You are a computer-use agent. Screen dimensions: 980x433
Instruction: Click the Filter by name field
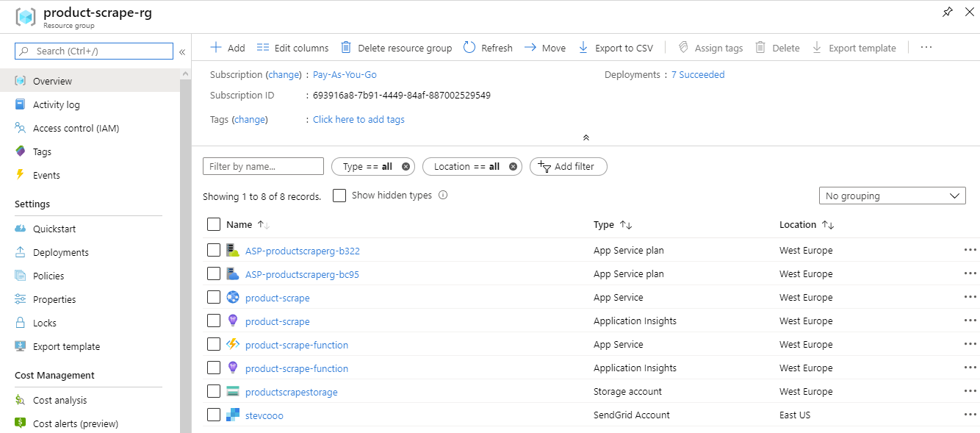tap(263, 166)
